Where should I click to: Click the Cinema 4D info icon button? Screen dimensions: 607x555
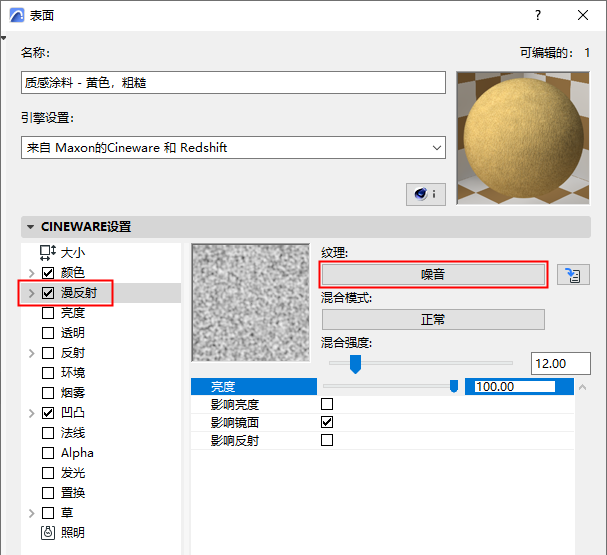coord(425,194)
